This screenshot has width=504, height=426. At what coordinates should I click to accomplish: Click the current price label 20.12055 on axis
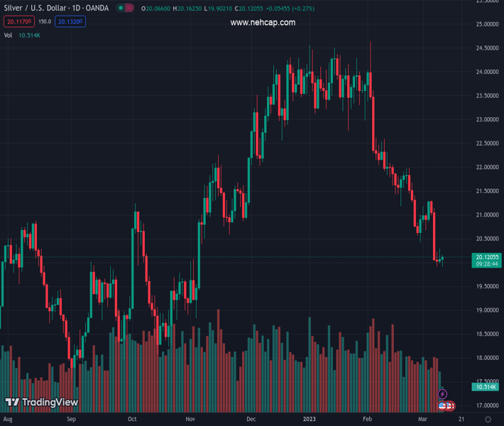point(486,257)
